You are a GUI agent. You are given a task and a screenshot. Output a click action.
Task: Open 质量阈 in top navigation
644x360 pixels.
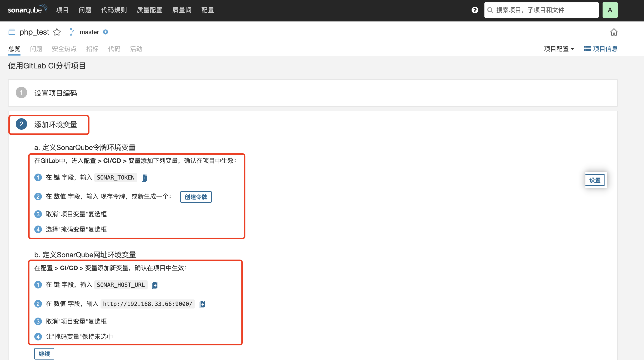coord(182,10)
